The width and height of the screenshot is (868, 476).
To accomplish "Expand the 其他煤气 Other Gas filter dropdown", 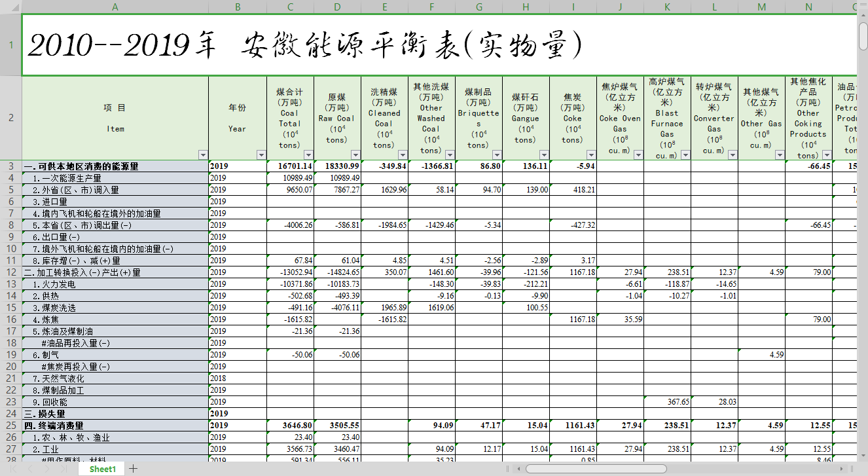I will point(780,155).
